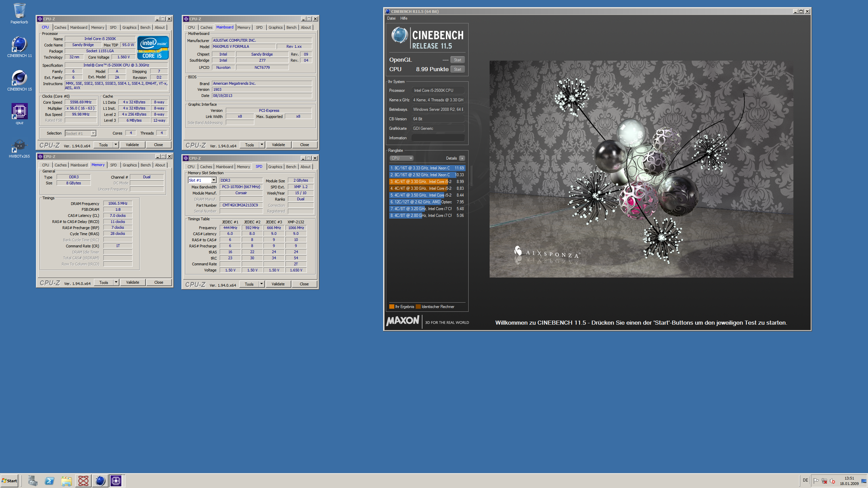Open Windows Explorer folder icon in taskbar

(x=66, y=481)
